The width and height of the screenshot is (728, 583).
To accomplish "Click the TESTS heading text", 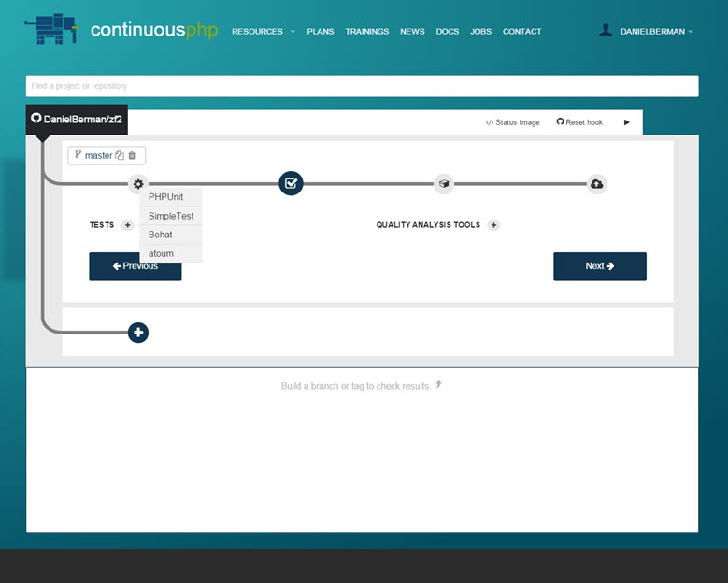I will (102, 225).
